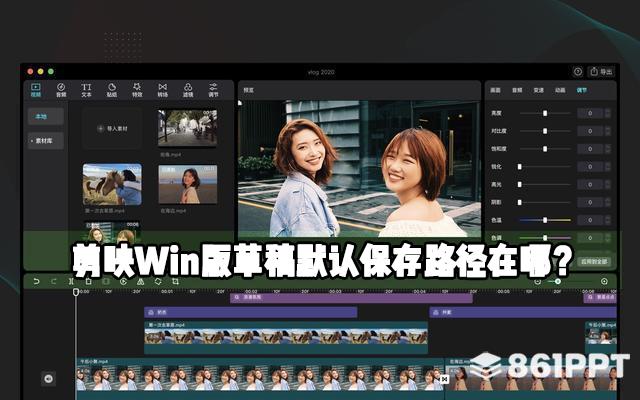
Task: Select the two girls clip on main track
Action: [260, 378]
